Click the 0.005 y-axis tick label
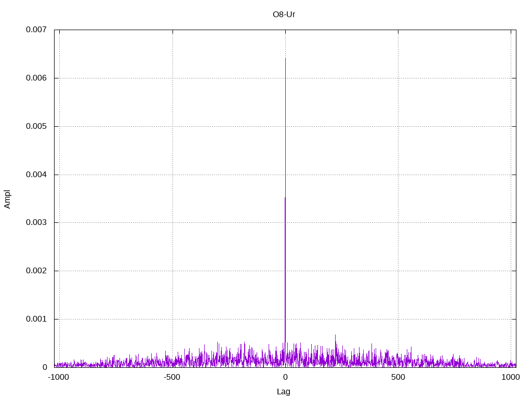This screenshot has height=399, width=532. [36, 126]
